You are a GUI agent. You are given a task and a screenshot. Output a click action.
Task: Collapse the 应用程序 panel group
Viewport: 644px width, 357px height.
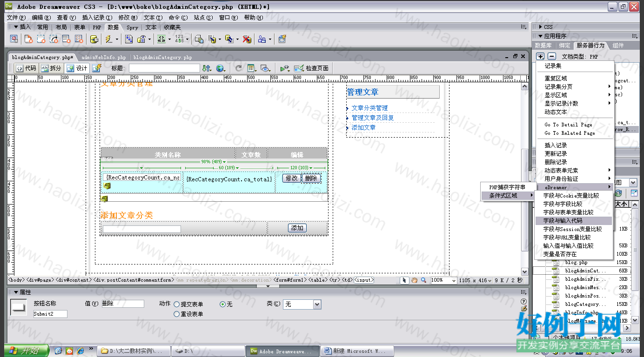click(541, 36)
